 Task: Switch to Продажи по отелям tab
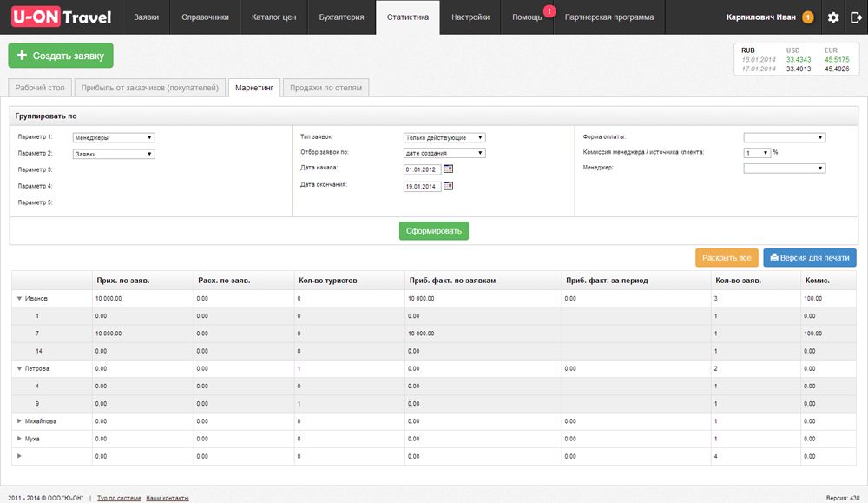point(326,88)
